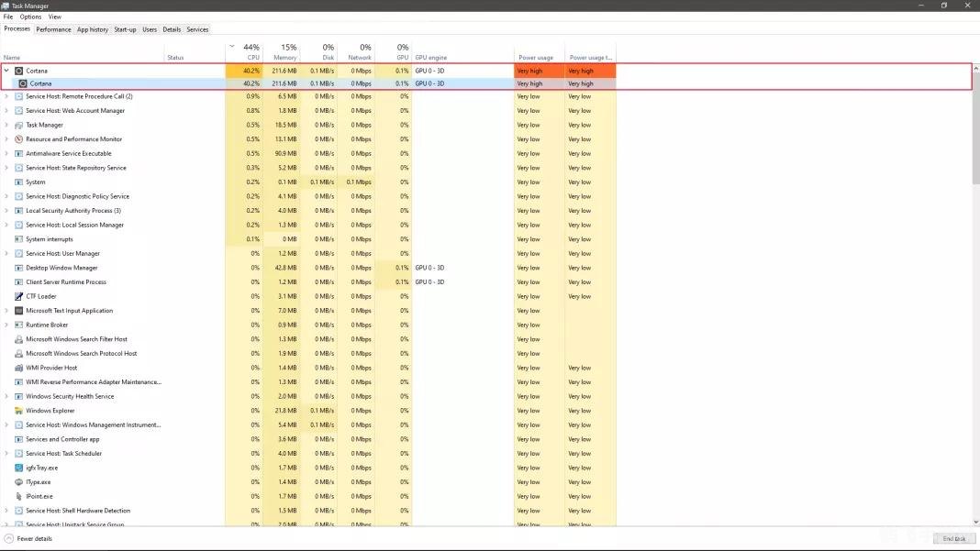Switch to the Performance tab
The image size is (980, 551).
54,29
